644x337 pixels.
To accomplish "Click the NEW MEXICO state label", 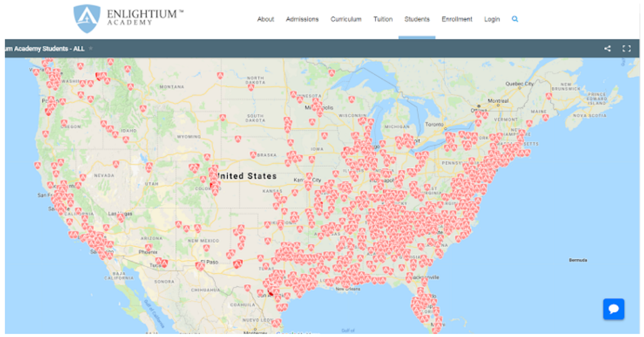I will [204, 240].
